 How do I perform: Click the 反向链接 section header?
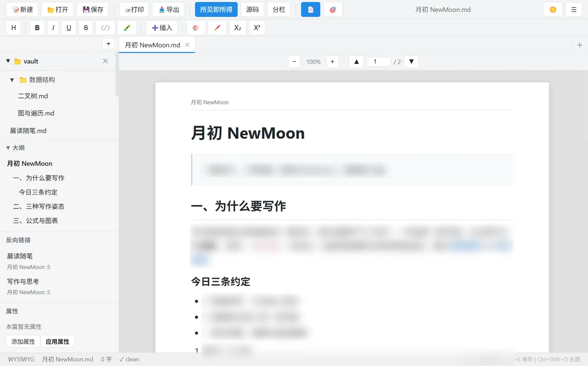coord(18,240)
